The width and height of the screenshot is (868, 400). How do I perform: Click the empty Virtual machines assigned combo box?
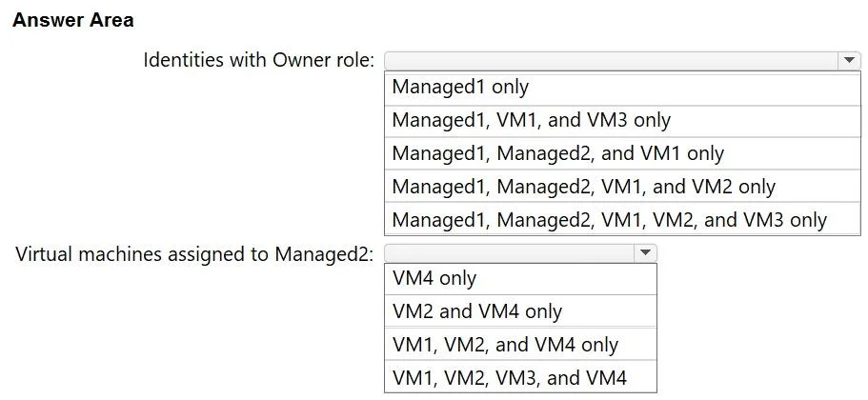tap(520, 252)
